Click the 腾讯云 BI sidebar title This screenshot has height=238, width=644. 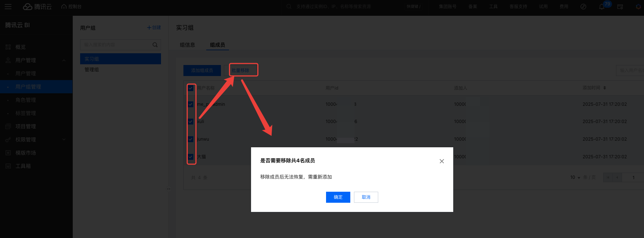[x=18, y=25]
